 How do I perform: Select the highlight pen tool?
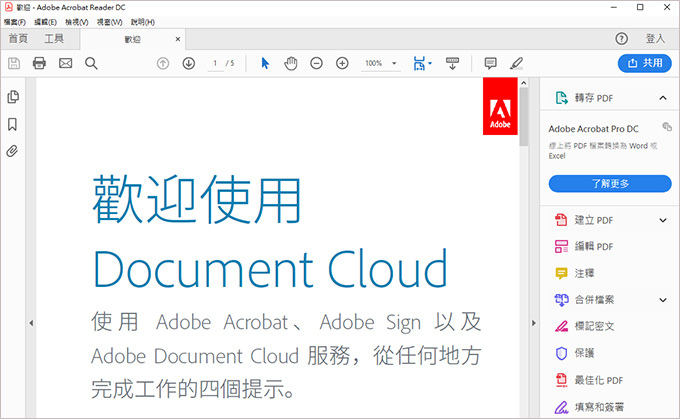click(516, 63)
